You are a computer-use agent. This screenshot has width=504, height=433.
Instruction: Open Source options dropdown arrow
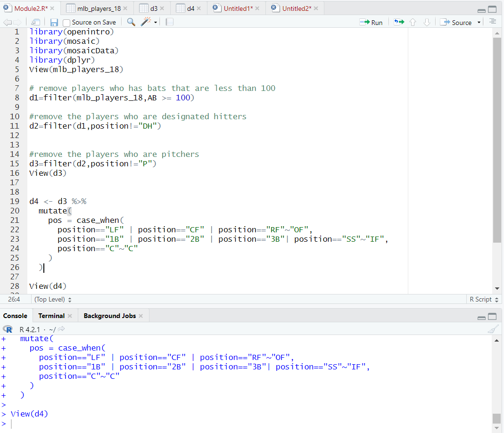click(x=479, y=23)
